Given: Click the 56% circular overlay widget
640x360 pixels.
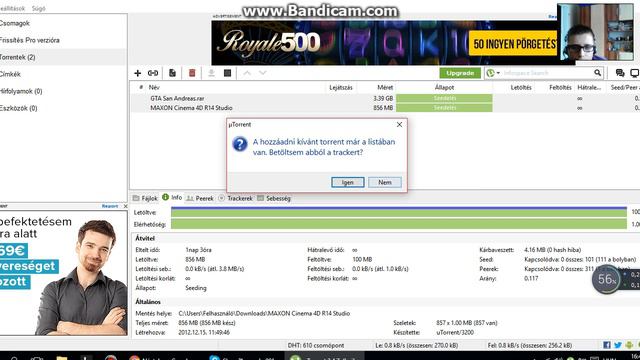Looking at the screenshot, I should 606,279.
